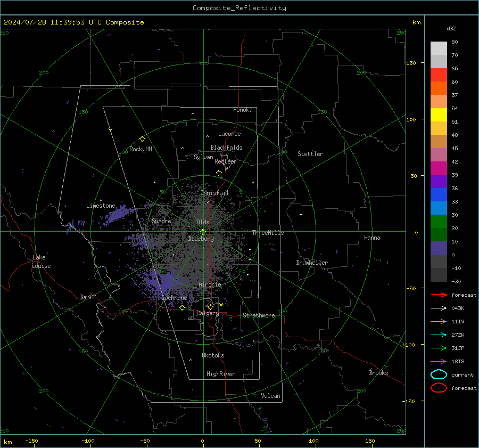The image size is (479, 448).
Task: Click the cyan current ellipse symbol
Action: coord(439,374)
